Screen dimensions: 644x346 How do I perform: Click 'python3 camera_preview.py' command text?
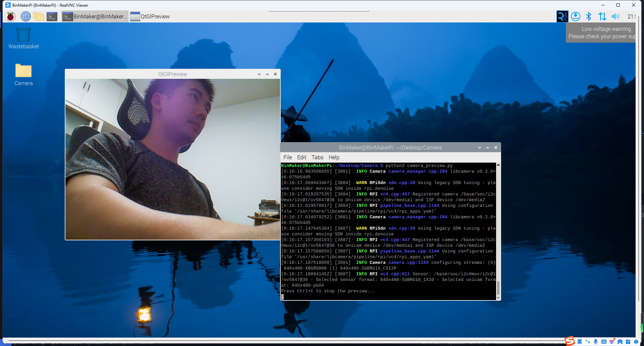point(419,166)
